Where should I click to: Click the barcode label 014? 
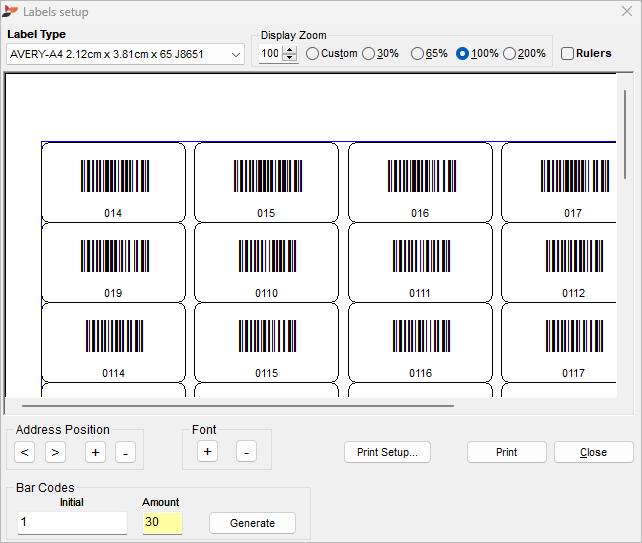[113, 182]
